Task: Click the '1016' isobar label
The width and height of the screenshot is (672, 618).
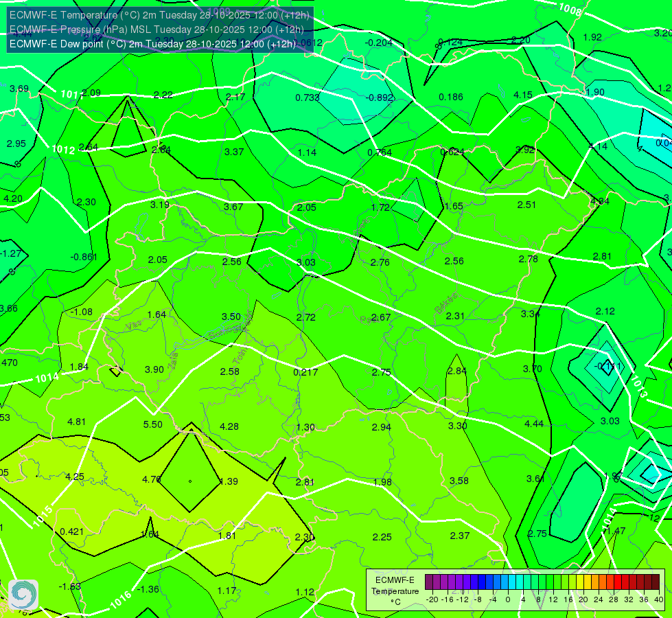Action: (x=120, y=599)
